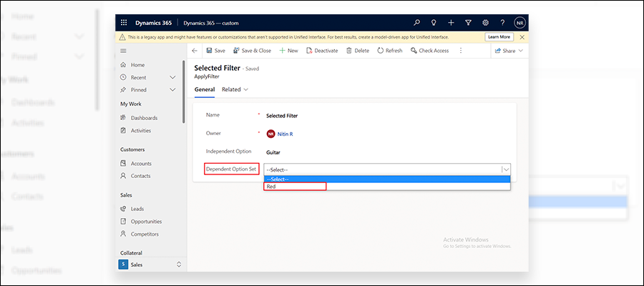Image resolution: width=644 pixels, height=286 pixels.
Task: Click Dynamics 365 brand title
Action: click(154, 23)
